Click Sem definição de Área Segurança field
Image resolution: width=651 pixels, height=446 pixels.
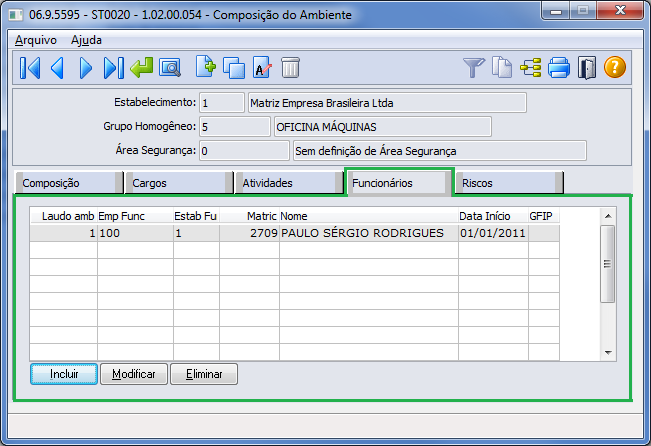[440, 151]
